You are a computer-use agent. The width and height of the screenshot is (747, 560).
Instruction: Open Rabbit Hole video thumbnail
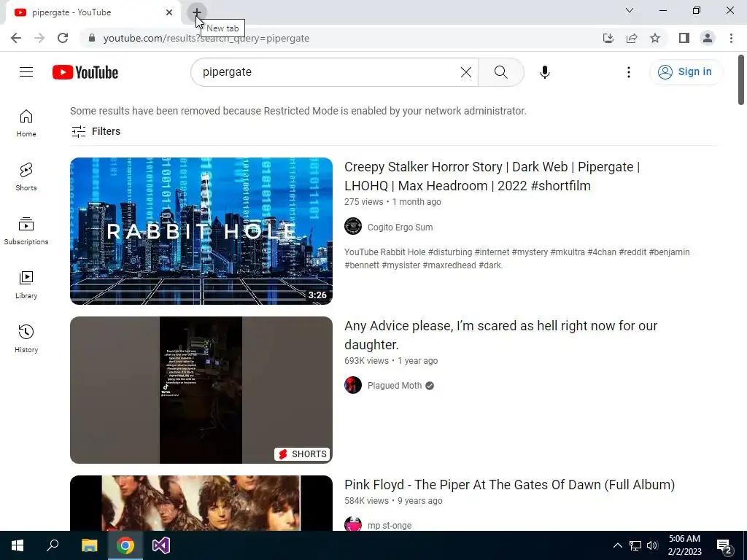tap(201, 231)
